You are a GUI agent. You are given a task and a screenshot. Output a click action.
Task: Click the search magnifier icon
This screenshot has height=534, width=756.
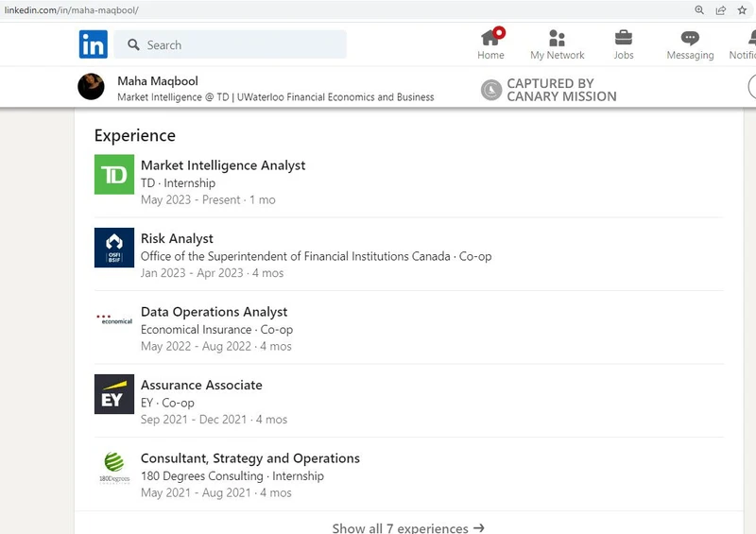pyautogui.click(x=133, y=44)
